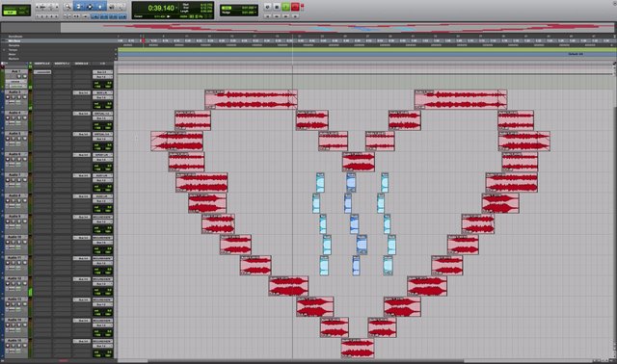Click the horizontal scrollbar at the bottom
The height and width of the screenshot is (364, 617).
click(306, 360)
